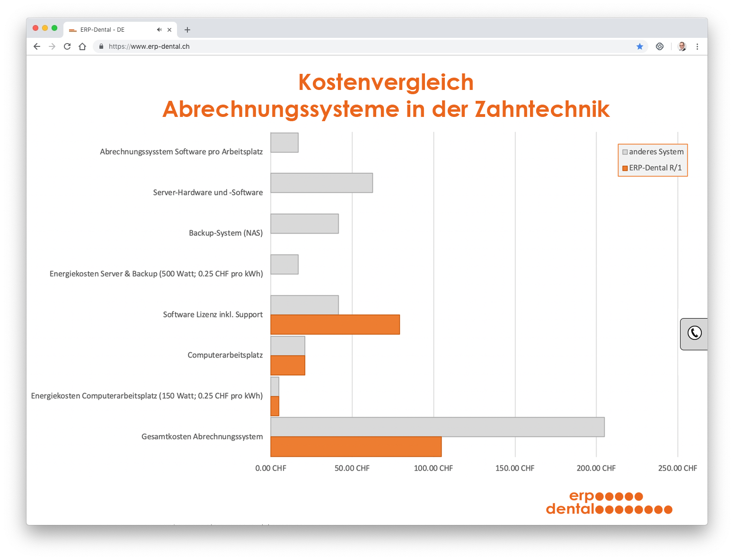Click the orange Gesamtkosten bar
Screen dimensions: 734x560
coord(356,447)
